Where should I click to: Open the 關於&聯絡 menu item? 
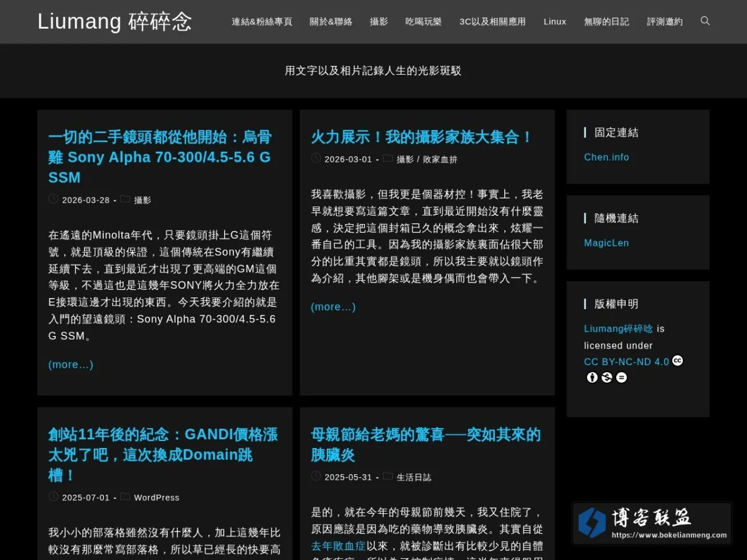(331, 22)
